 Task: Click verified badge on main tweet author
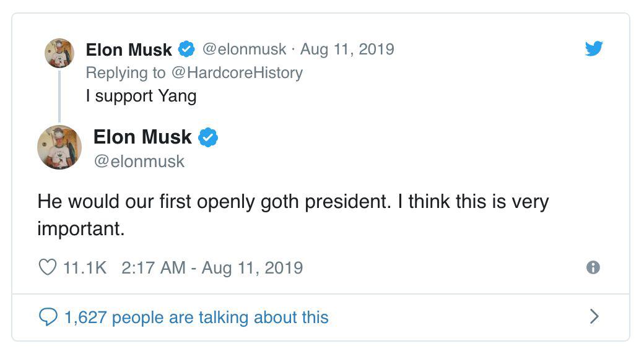click(208, 137)
